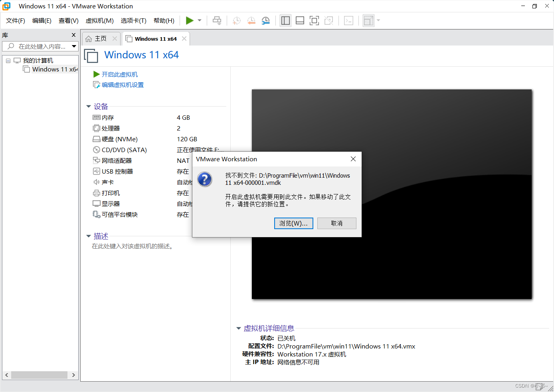
Task: Click the 网络适配器 device icon
Action: coord(97,160)
